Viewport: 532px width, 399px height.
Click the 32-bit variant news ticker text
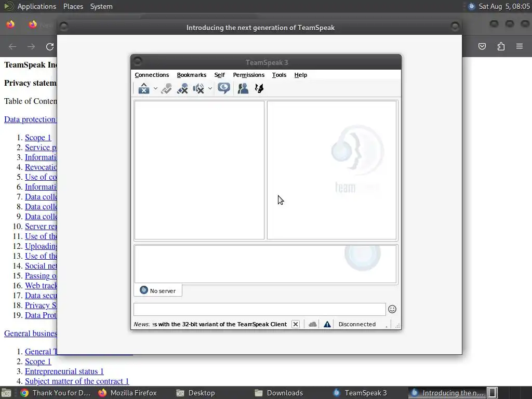point(220,324)
